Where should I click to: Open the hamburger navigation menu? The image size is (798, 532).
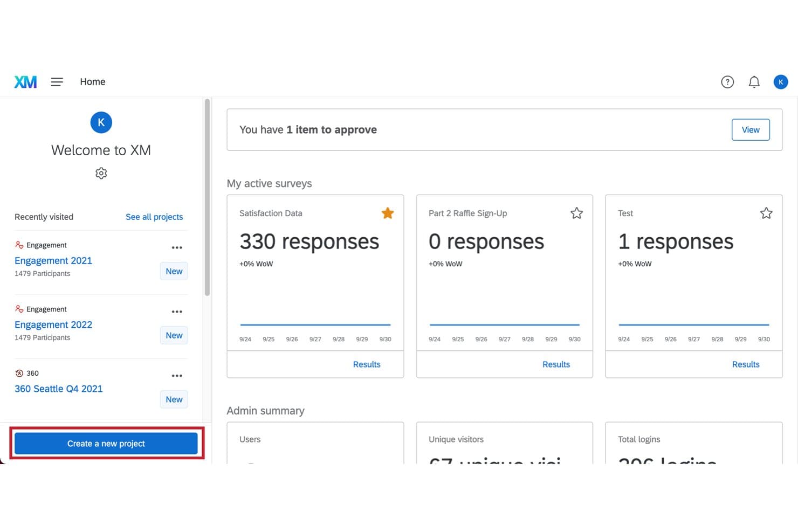click(x=57, y=82)
